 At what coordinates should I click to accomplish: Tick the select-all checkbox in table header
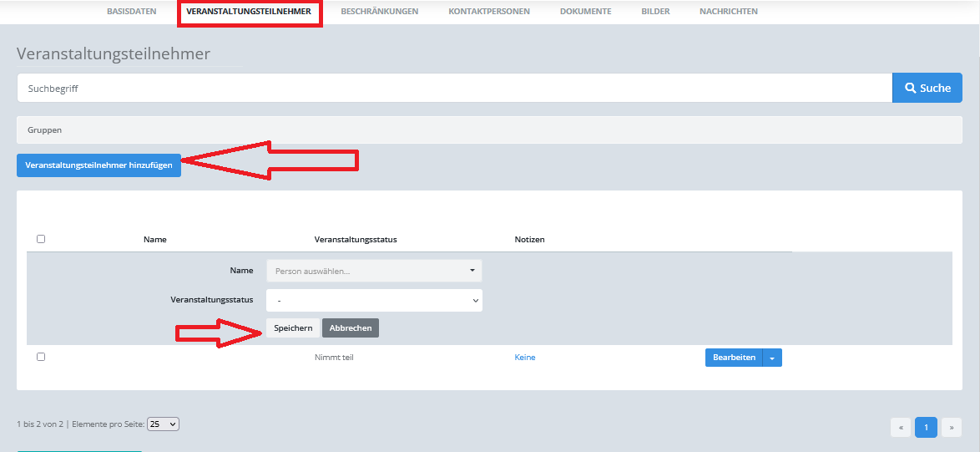pyautogui.click(x=41, y=239)
